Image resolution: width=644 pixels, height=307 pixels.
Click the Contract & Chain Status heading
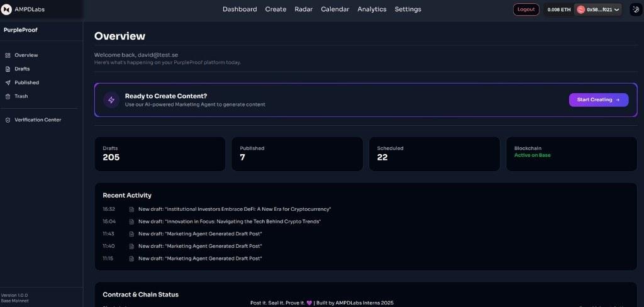140,294
